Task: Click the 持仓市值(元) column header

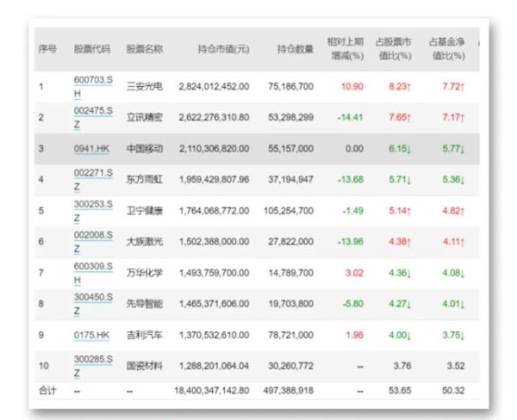Action: [224, 49]
